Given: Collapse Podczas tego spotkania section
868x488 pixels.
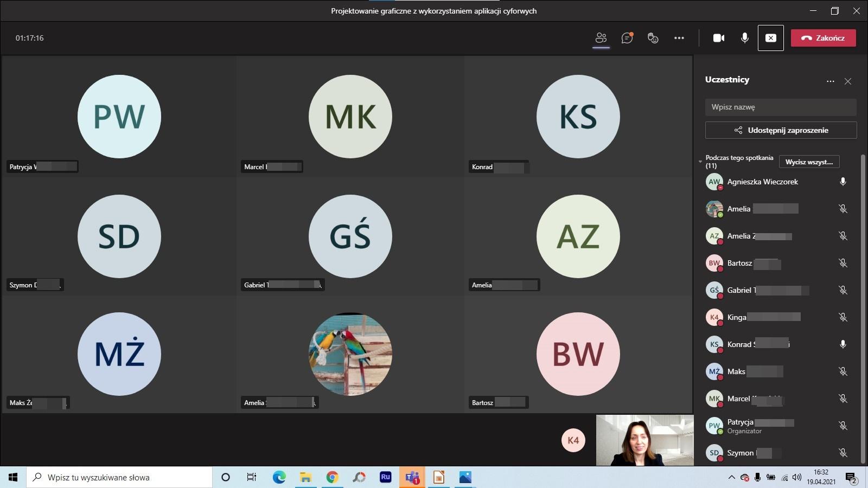Looking at the screenshot, I should (700, 162).
